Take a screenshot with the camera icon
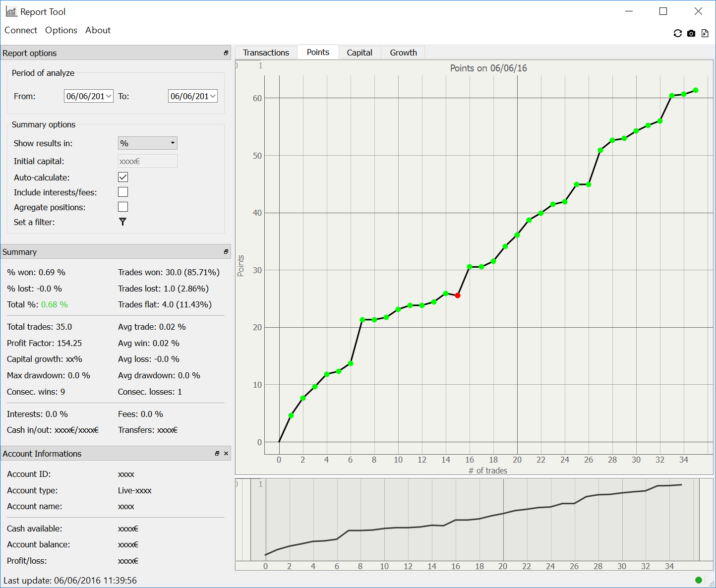 coord(691,33)
